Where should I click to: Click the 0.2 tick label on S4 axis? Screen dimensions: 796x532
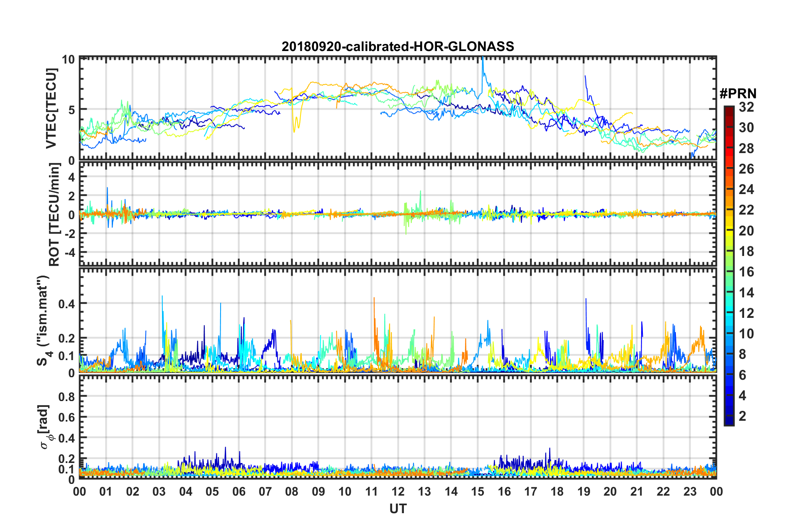pos(67,338)
